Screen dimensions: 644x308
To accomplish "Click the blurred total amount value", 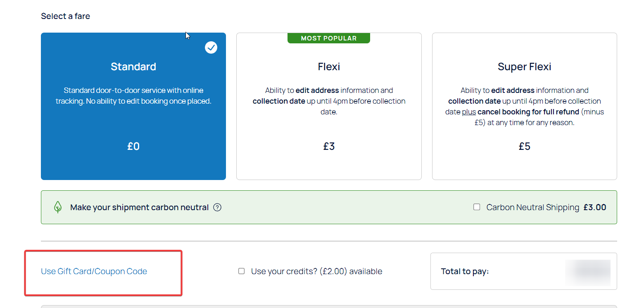I will pos(588,272).
